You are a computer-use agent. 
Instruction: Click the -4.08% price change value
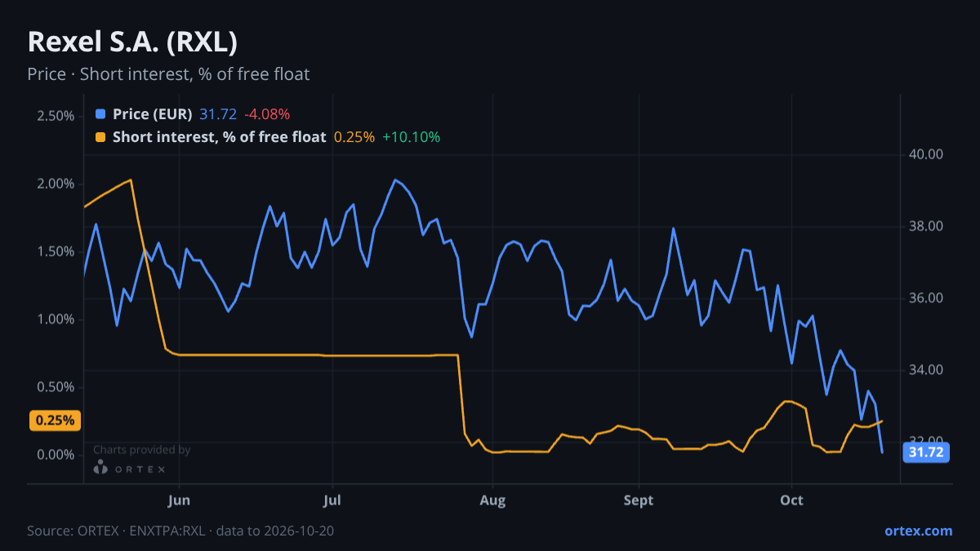(x=266, y=114)
